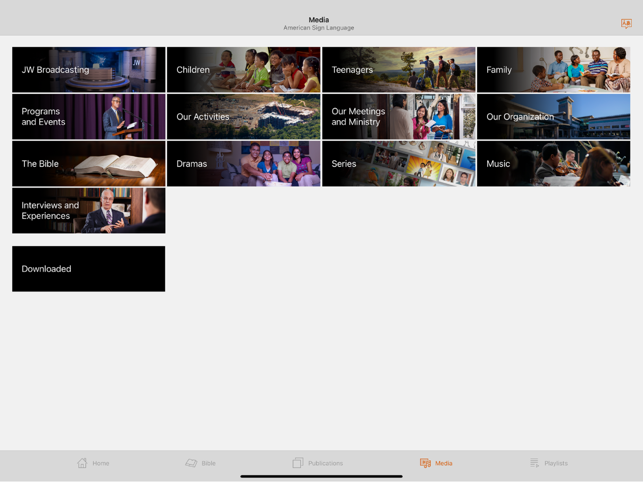Open Interviews and Experiences category

pyautogui.click(x=89, y=210)
